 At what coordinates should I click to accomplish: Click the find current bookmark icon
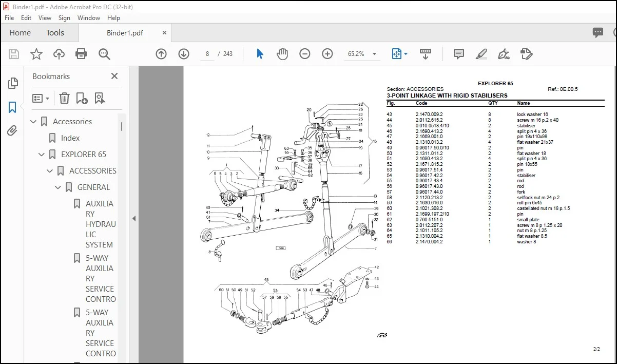pyautogui.click(x=99, y=98)
